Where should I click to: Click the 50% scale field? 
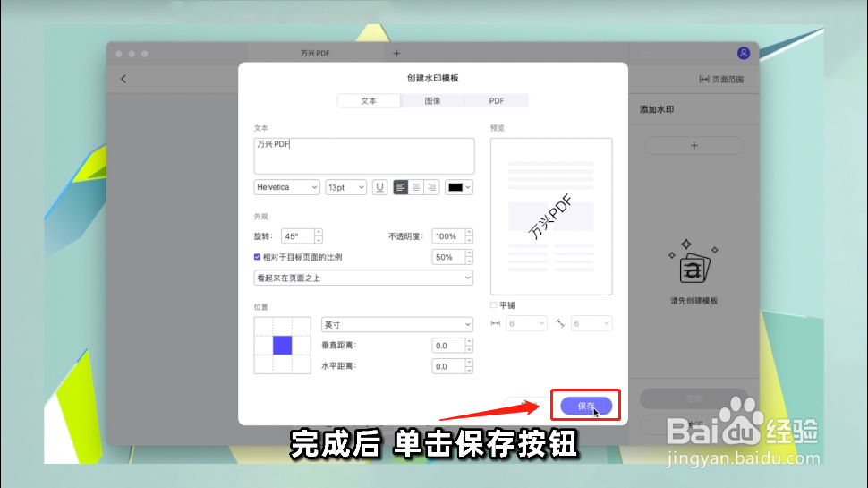coord(447,257)
